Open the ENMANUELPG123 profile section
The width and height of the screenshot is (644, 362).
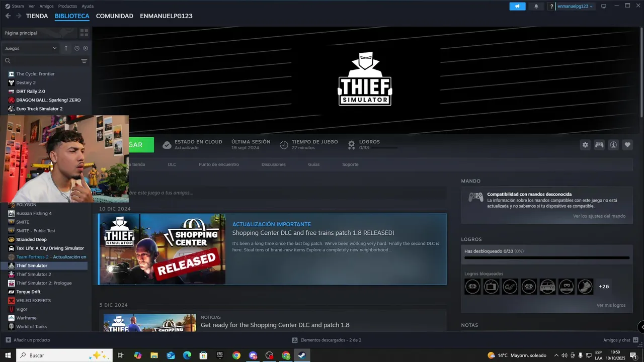click(166, 16)
